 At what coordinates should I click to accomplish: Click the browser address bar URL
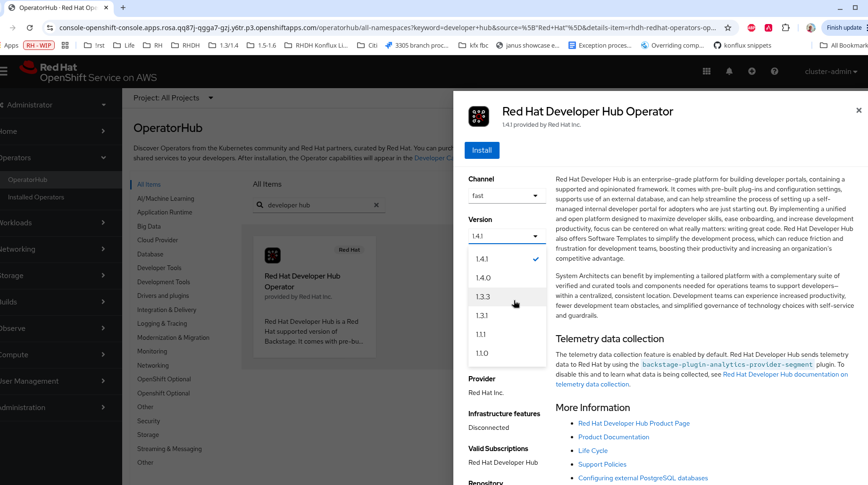pyautogui.click(x=387, y=28)
